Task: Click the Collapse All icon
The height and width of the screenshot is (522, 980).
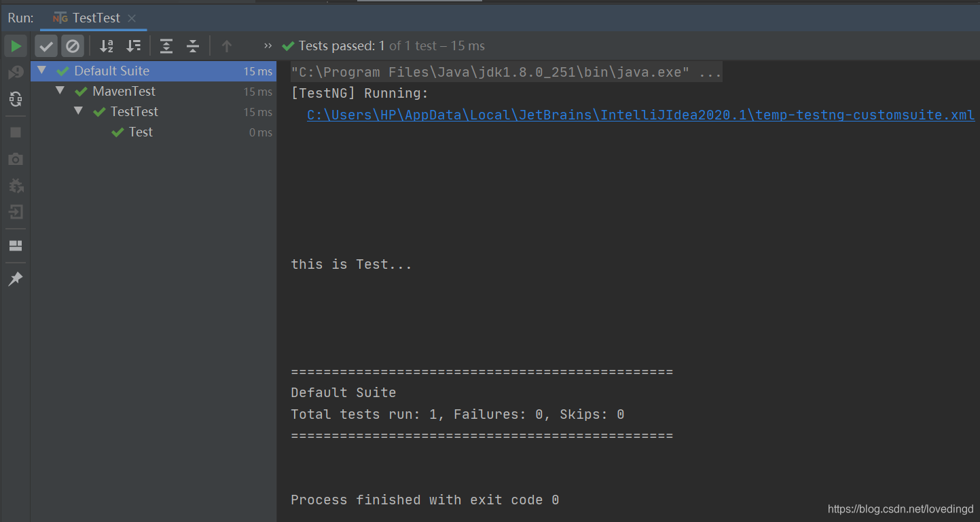Action: pyautogui.click(x=193, y=46)
